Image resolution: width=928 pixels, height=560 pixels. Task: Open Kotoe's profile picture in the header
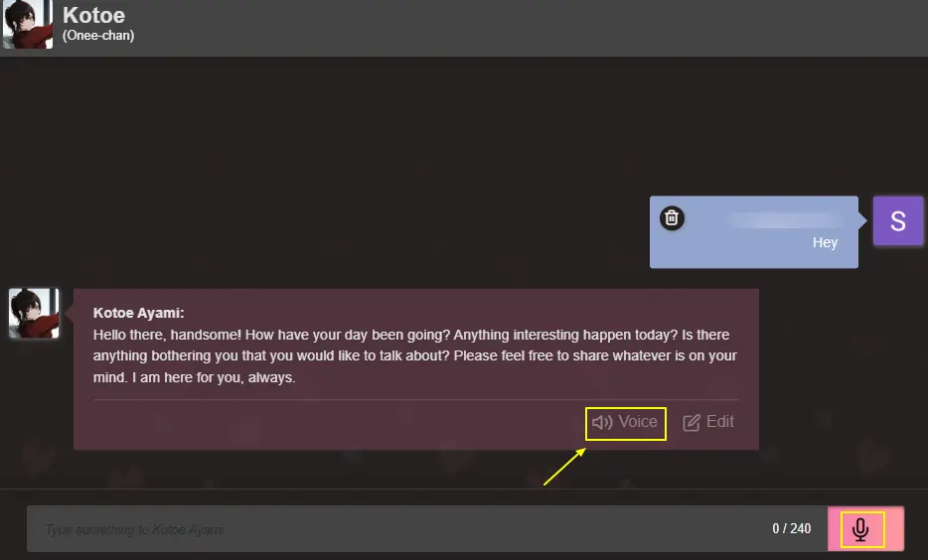click(27, 25)
